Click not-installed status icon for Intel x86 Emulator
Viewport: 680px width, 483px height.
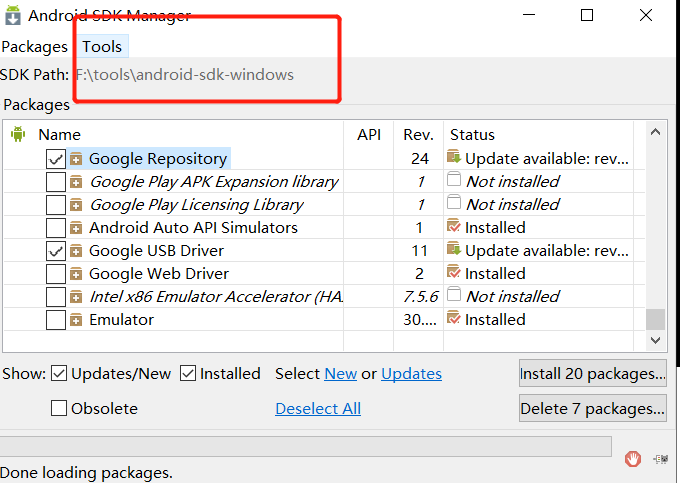click(454, 294)
